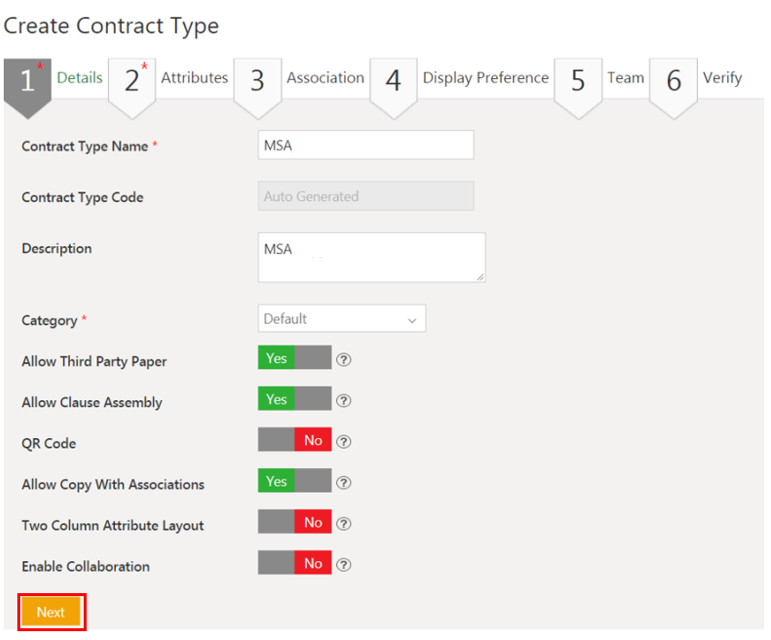Open help icon next to QR Code
This screenshot has width=771, height=640.
coord(344,441)
